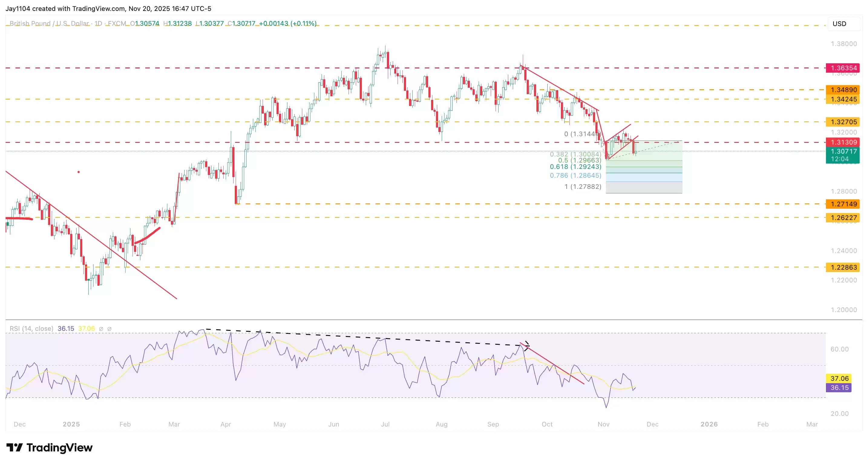
Task: Click the Jul label on the time axis
Action: 385,424
